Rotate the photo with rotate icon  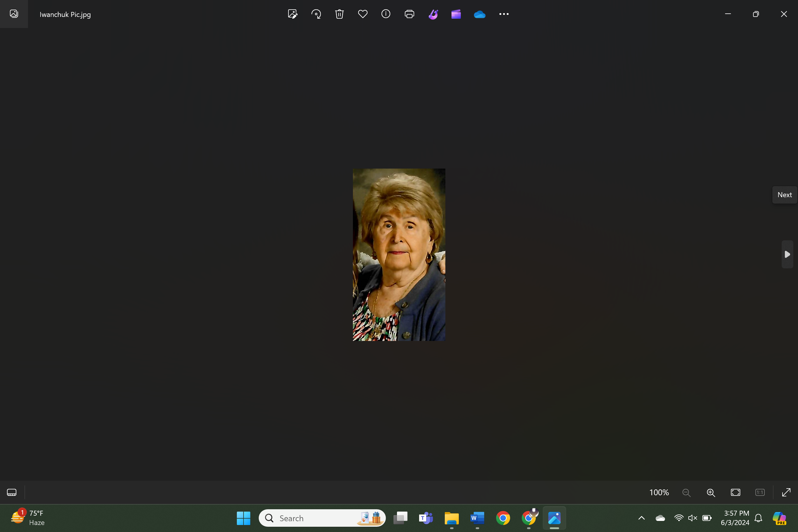click(316, 14)
